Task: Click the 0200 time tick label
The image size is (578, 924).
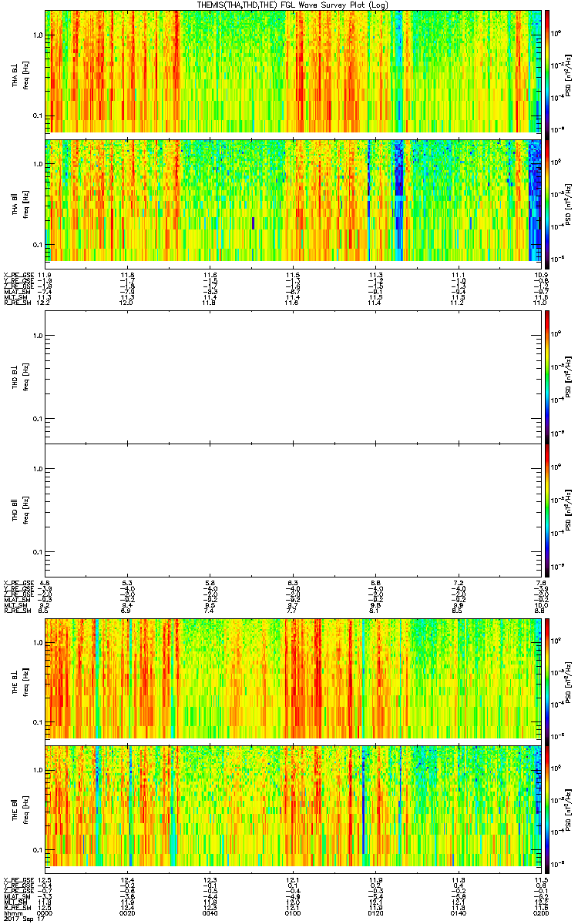Action: (x=540, y=912)
